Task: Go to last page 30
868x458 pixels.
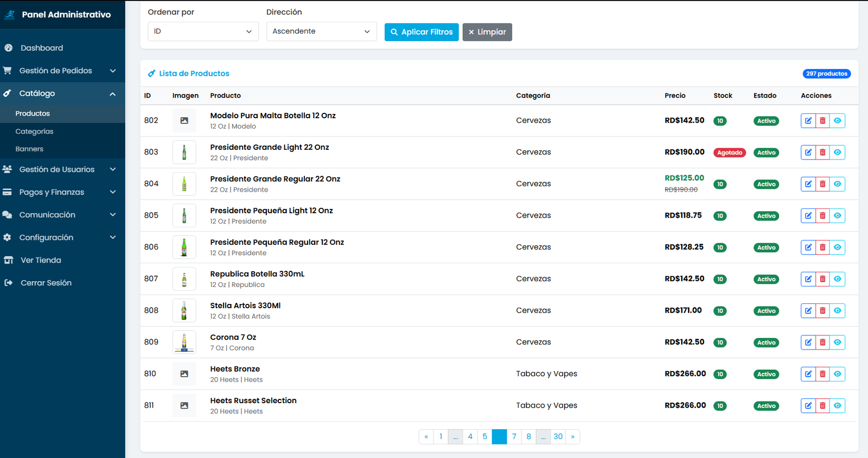Action: click(558, 437)
